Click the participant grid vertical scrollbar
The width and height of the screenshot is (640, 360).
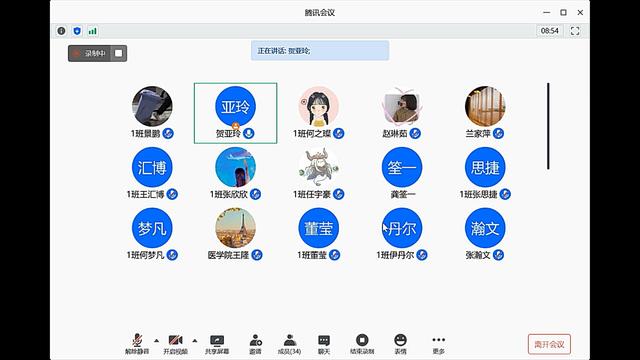point(548,126)
